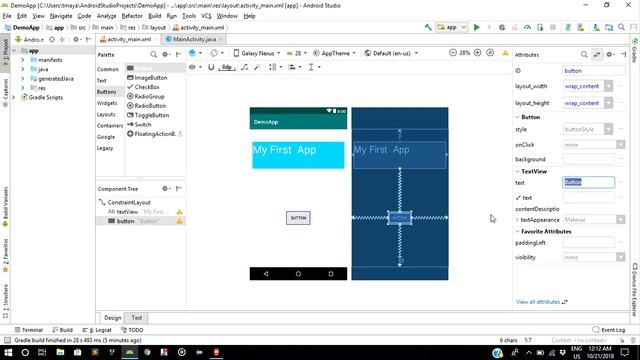Click the text attribute input field
640x360 pixels.
point(588,182)
